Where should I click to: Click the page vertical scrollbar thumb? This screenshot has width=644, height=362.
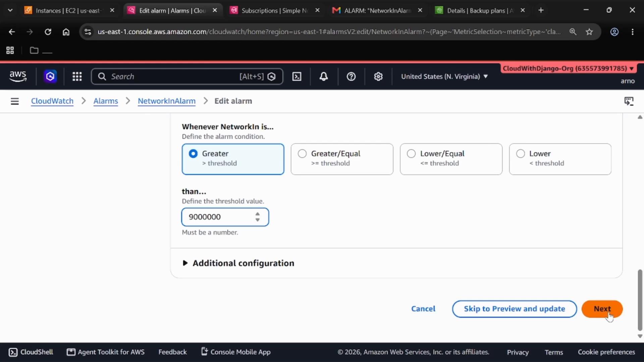[640, 300]
